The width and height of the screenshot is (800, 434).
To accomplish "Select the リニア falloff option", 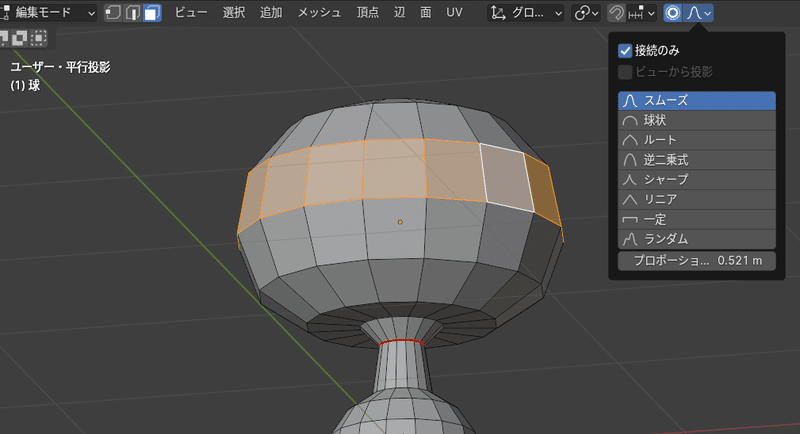I will (697, 200).
